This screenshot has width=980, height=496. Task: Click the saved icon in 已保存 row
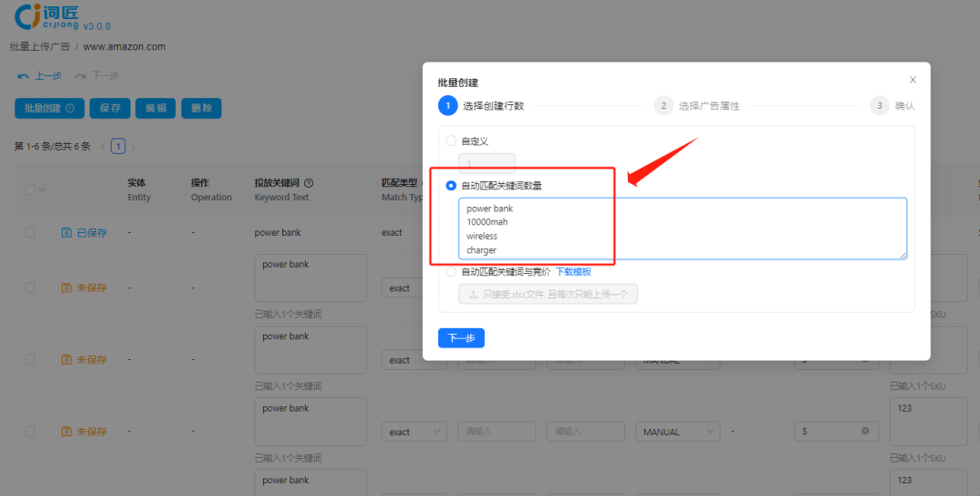[67, 232]
